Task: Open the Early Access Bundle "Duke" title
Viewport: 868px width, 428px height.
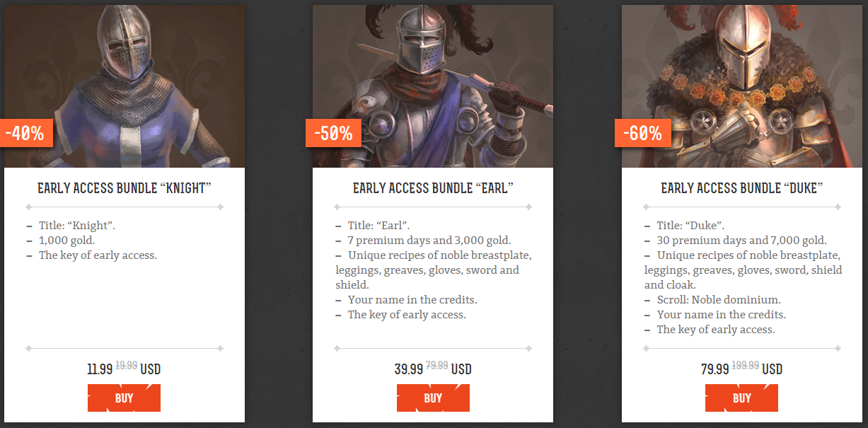Action: (741, 188)
